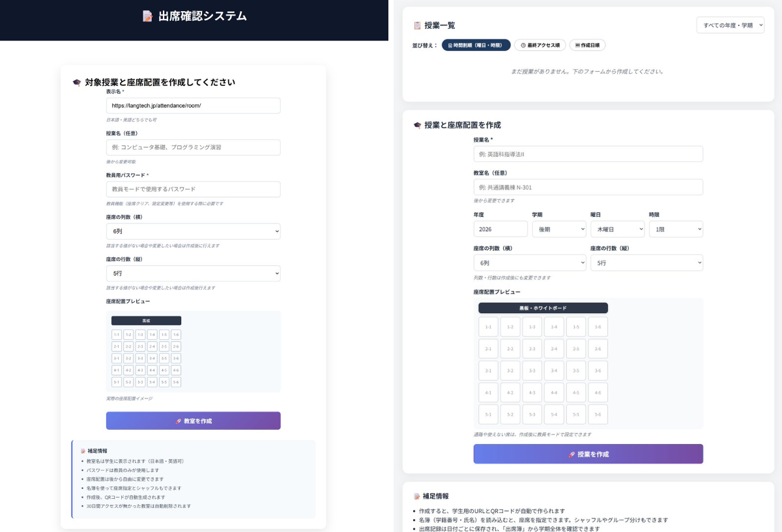Viewport: 782px width, 532px height.
Task: Click the 教員用パスワード input field
Action: pyautogui.click(x=194, y=189)
